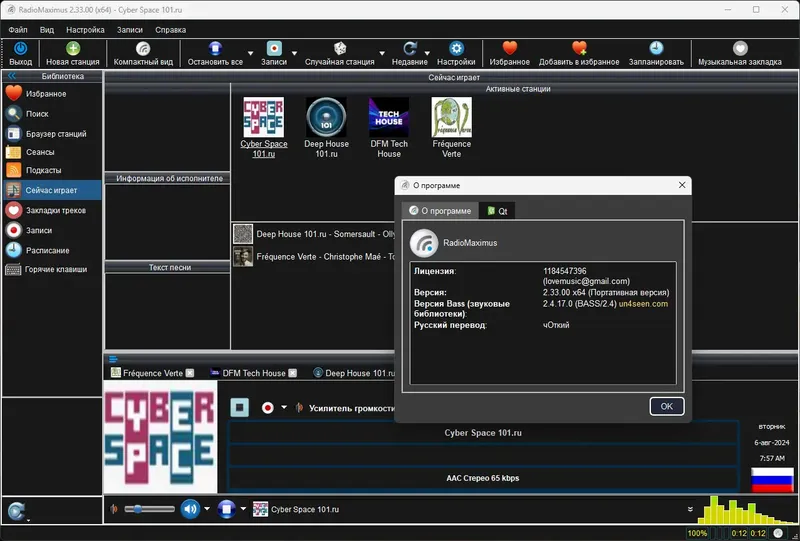The width and height of the screenshot is (800, 541).
Task: Open dropdown next to the speaker button
Action: coord(207,508)
